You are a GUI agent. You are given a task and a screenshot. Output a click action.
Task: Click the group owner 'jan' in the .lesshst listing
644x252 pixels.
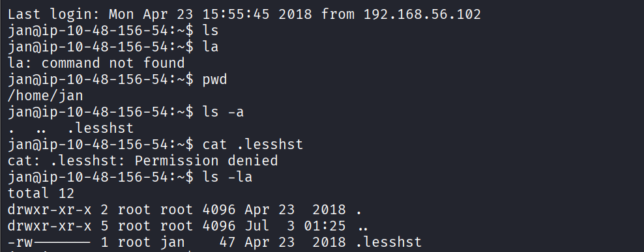point(172,242)
